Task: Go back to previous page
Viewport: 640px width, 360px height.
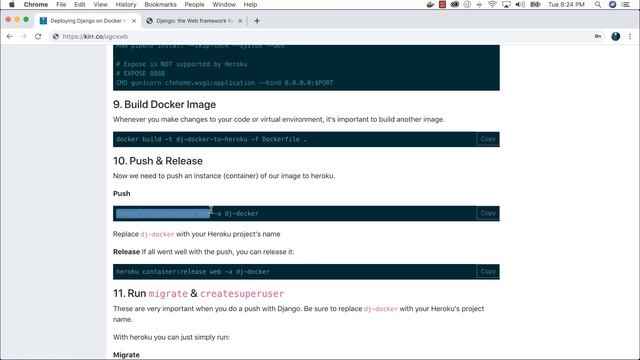Action: (x=9, y=36)
